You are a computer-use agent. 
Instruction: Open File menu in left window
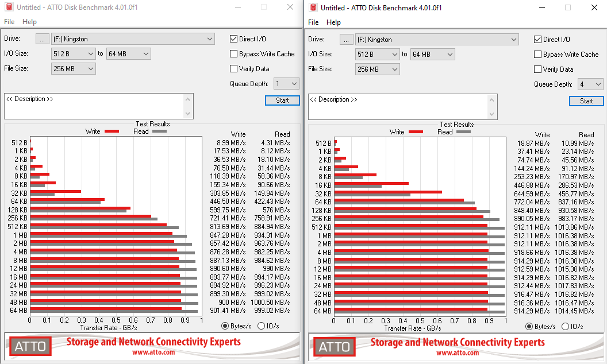point(9,22)
